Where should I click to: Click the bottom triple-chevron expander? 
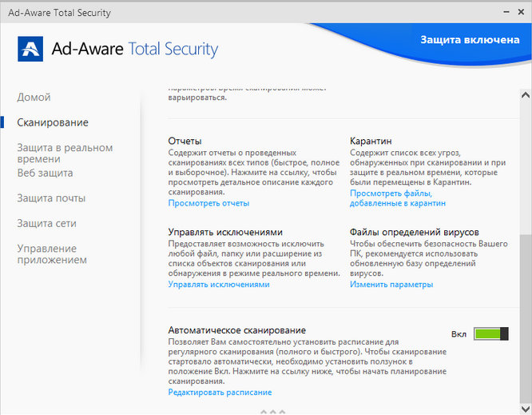click(272, 412)
